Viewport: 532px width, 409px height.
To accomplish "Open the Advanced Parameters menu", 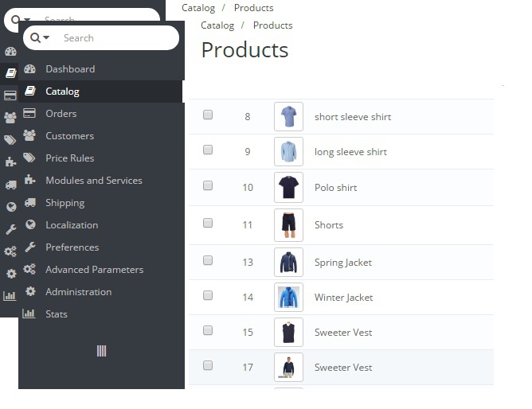I will [x=94, y=270].
